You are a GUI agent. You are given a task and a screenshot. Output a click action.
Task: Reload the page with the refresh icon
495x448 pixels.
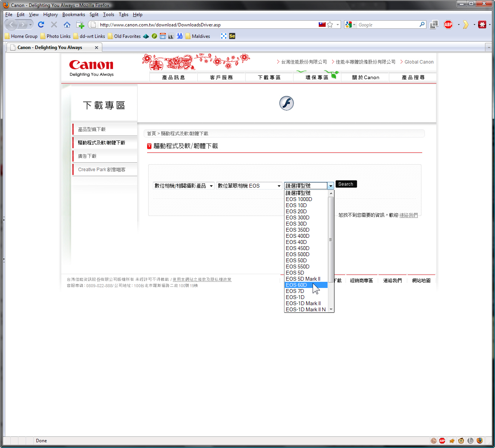coord(41,25)
